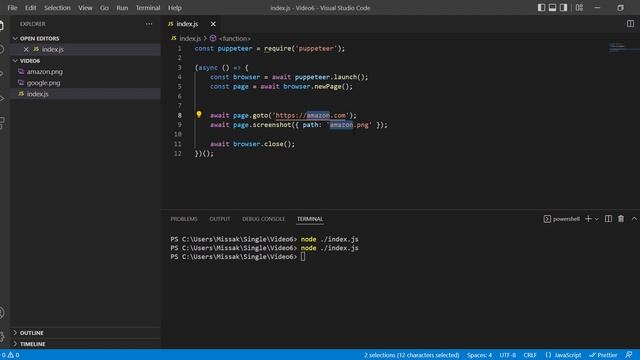Expand the TIMELINE section
Viewport: 640px width, 360px height.
[32, 344]
